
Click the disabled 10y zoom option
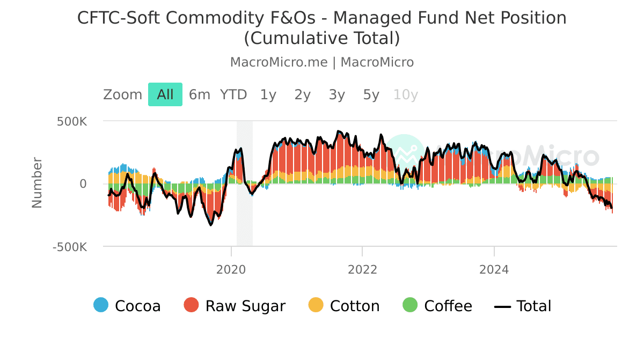[x=406, y=94]
